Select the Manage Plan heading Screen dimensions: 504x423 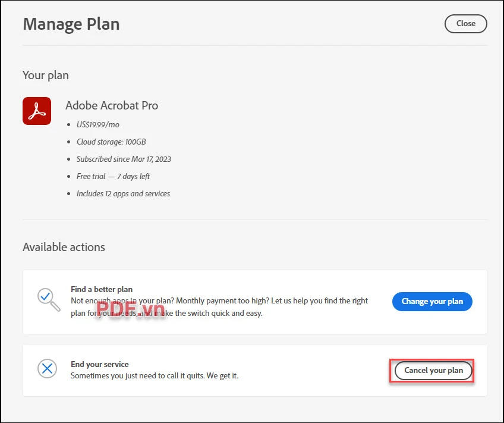point(71,24)
